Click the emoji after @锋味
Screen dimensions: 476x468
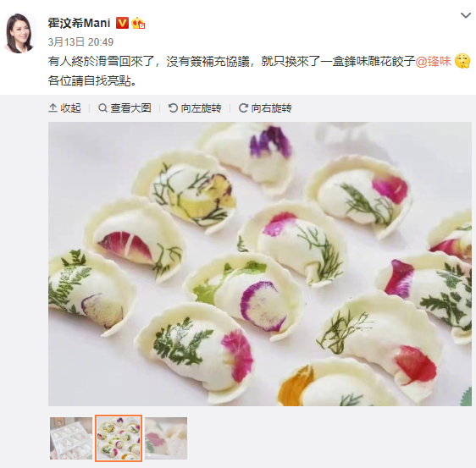462,61
